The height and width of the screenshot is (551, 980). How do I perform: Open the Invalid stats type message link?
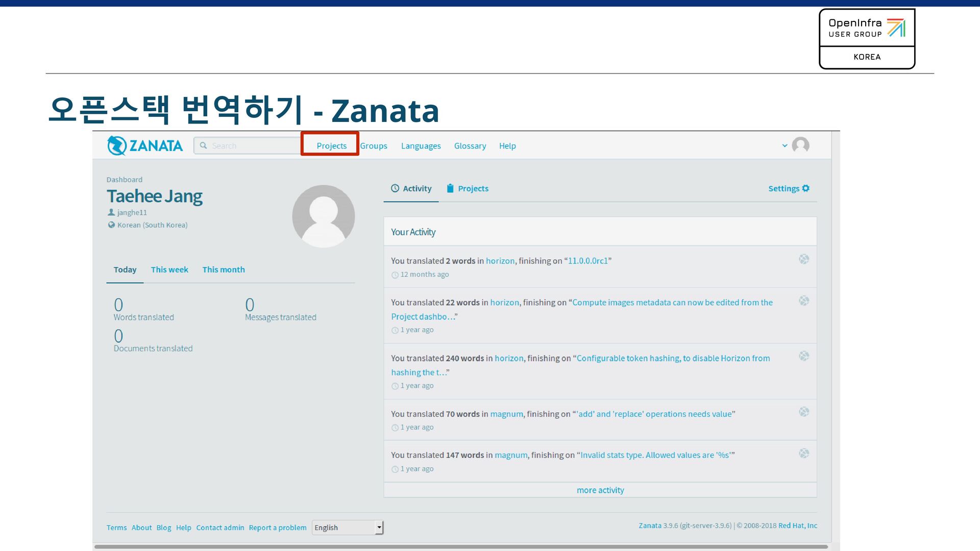pos(655,455)
